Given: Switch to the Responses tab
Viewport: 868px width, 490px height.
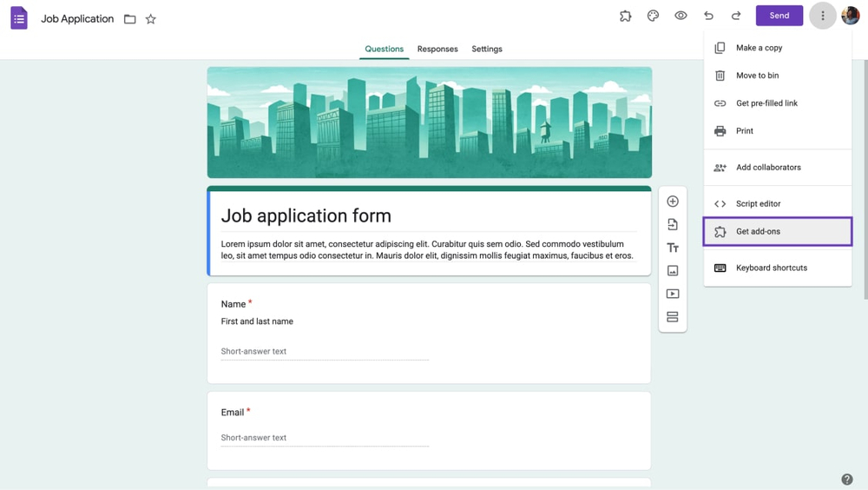Looking at the screenshot, I should [x=437, y=49].
